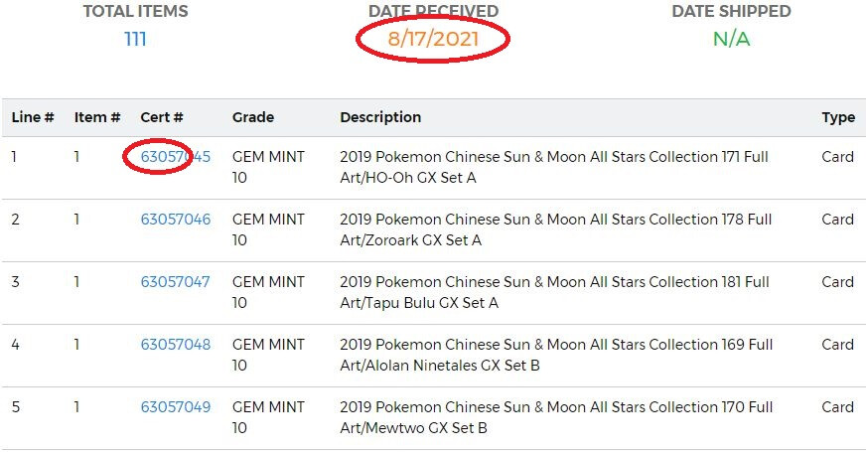Select the Zoroark GX Set A description

[x=555, y=229]
